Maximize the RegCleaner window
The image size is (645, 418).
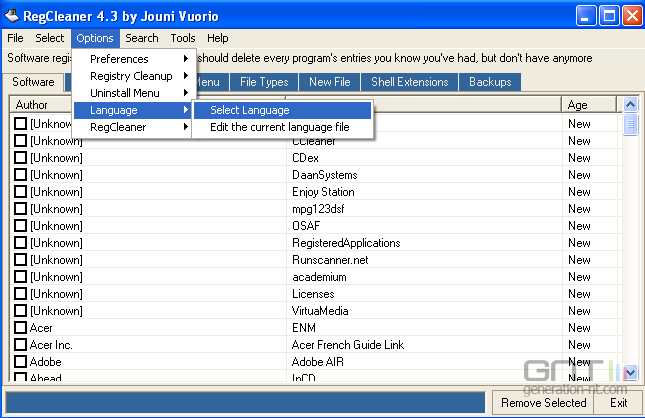[609, 16]
